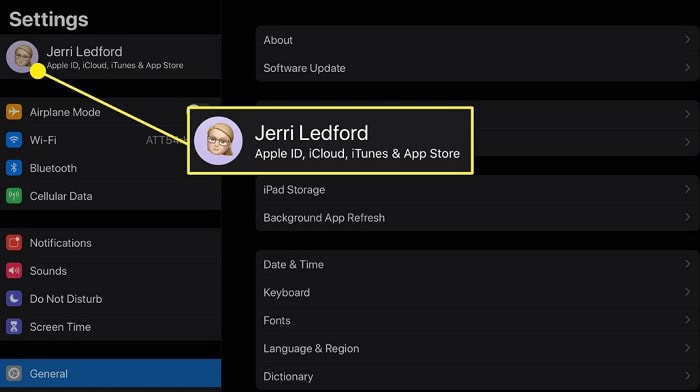Click the Screen Time hourglass icon
The height and width of the screenshot is (392, 700).
pyautogui.click(x=14, y=326)
